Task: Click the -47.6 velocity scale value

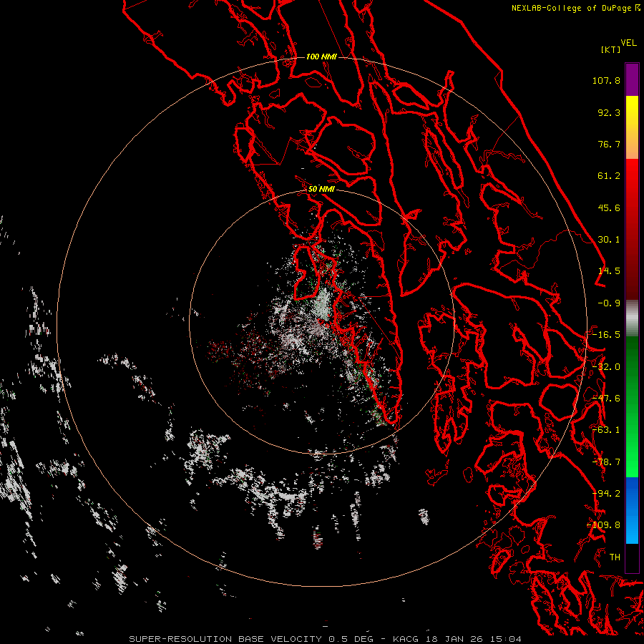Action: coord(606,399)
